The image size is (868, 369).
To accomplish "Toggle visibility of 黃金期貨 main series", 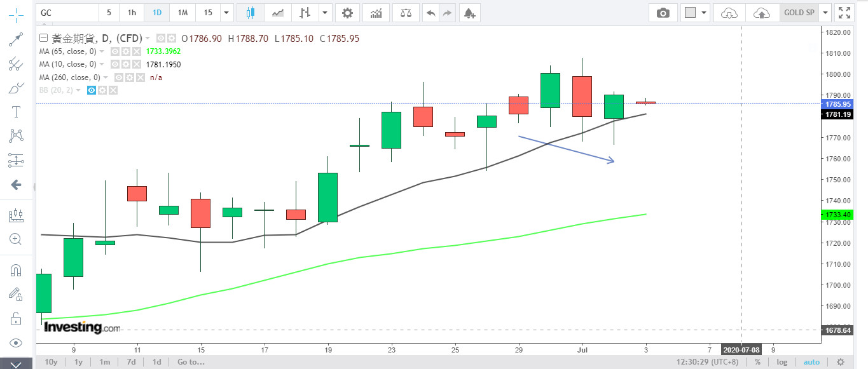I will tap(161, 39).
